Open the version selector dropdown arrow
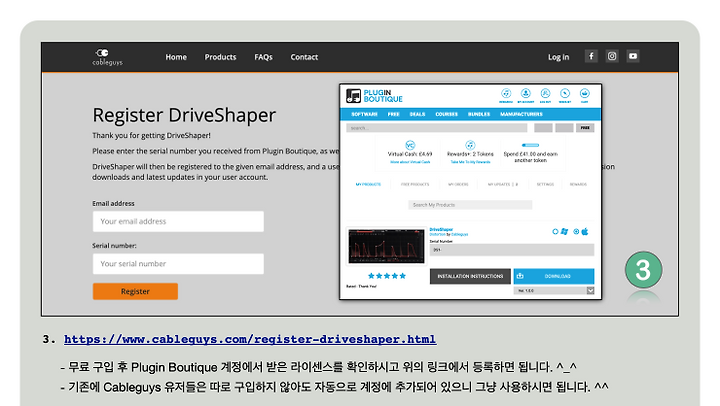Screen dimensions: 720x406 [x=591, y=290]
